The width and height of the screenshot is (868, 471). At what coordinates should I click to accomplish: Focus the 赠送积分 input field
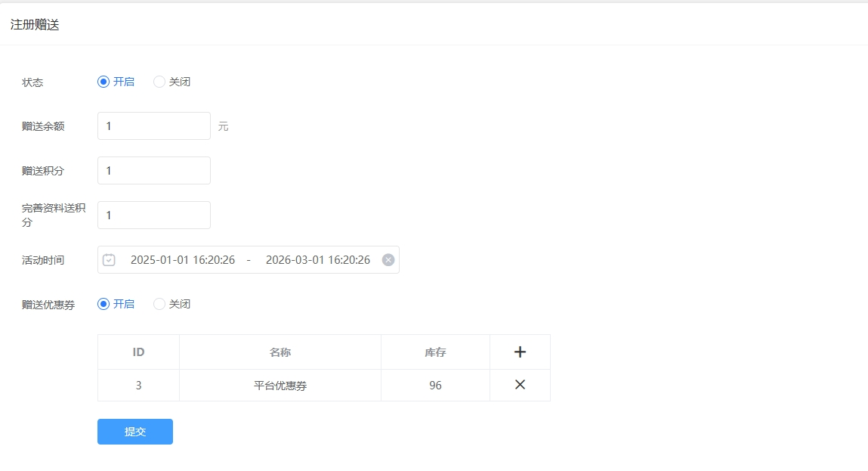[153, 171]
